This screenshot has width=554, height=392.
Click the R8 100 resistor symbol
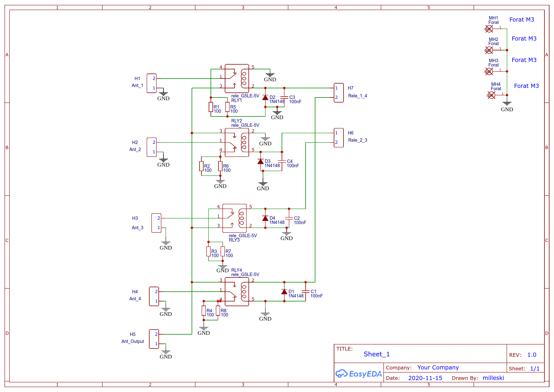coord(218,311)
